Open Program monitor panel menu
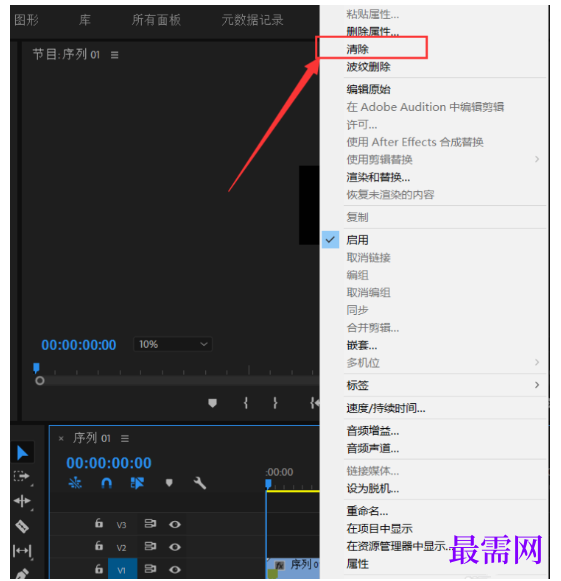Screen dimensions: 561x581 point(115,55)
